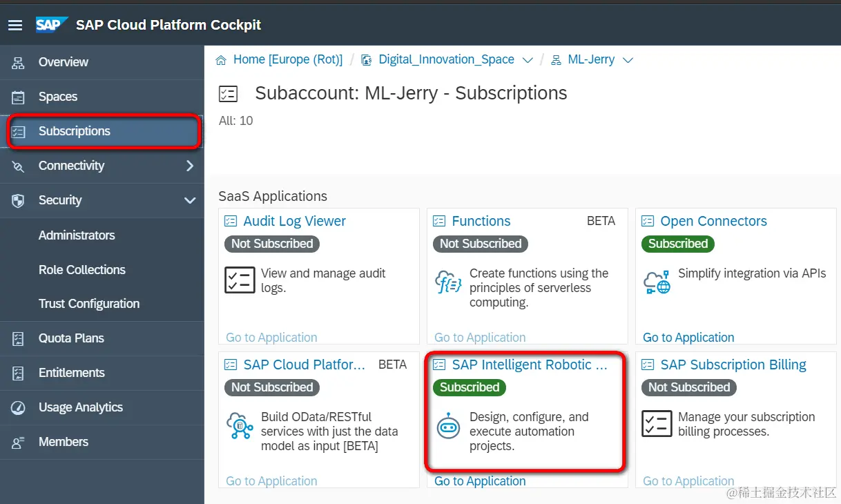
Task: Click Not Subscribed badge on Subscription Billing
Action: (689, 387)
